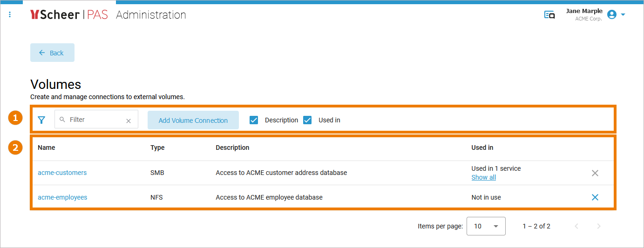Clear the Filter field with x icon
This screenshot has height=248, width=644.
pyautogui.click(x=129, y=121)
